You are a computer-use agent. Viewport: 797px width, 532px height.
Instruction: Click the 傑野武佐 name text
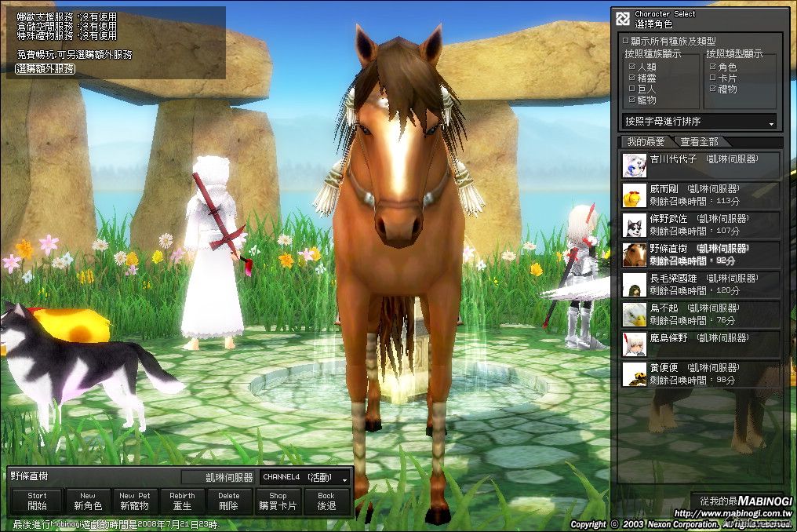668,219
